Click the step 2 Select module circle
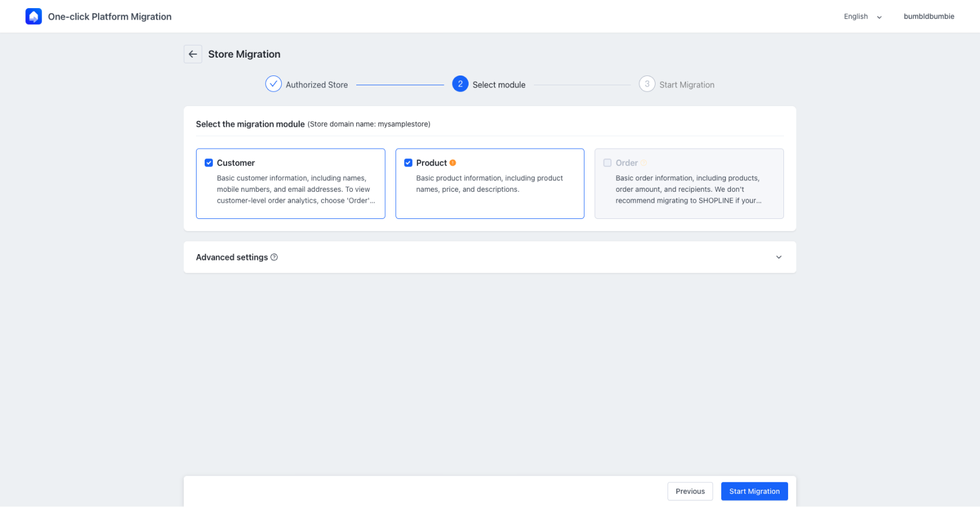This screenshot has height=507, width=980. [x=460, y=84]
